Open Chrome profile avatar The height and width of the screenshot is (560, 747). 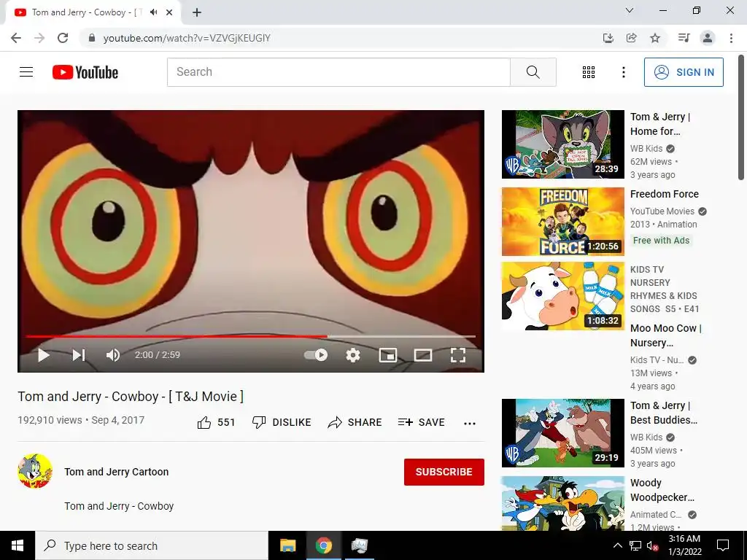pyautogui.click(x=708, y=38)
